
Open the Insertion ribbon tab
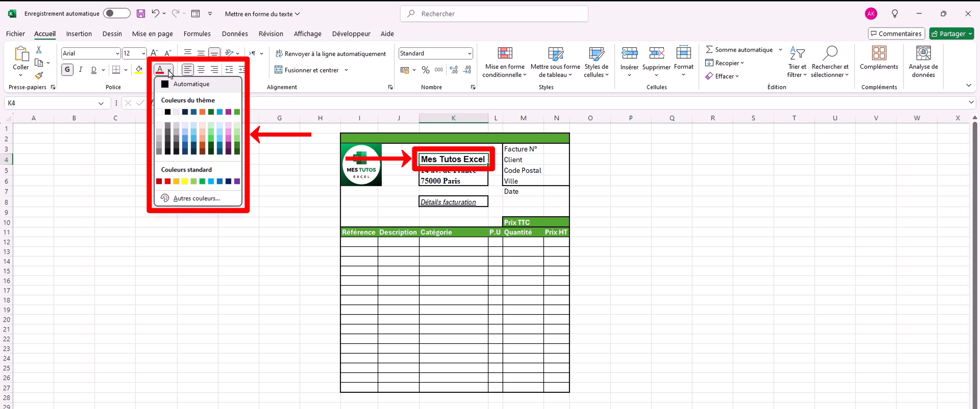pyautogui.click(x=79, y=33)
